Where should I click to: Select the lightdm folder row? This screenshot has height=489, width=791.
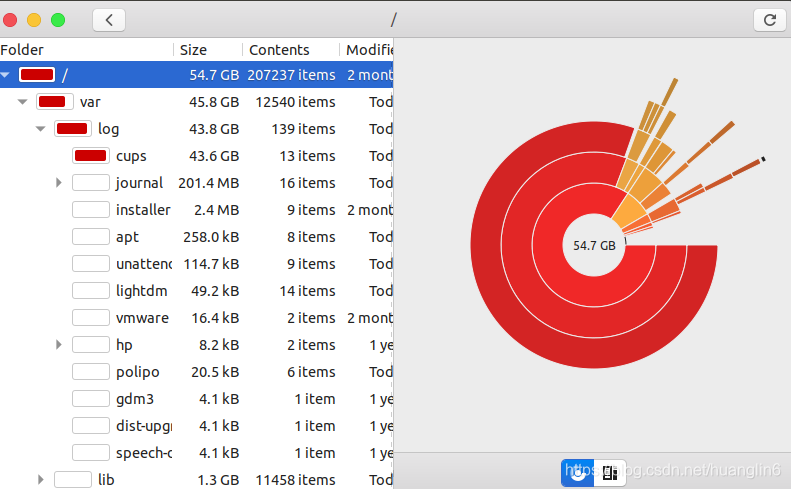197,291
